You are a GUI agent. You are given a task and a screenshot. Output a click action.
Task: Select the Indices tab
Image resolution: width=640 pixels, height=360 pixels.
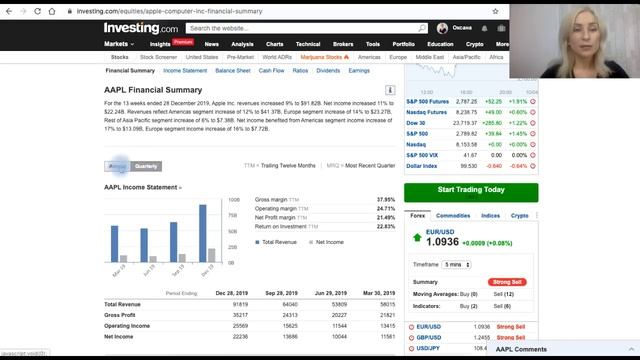coord(490,216)
